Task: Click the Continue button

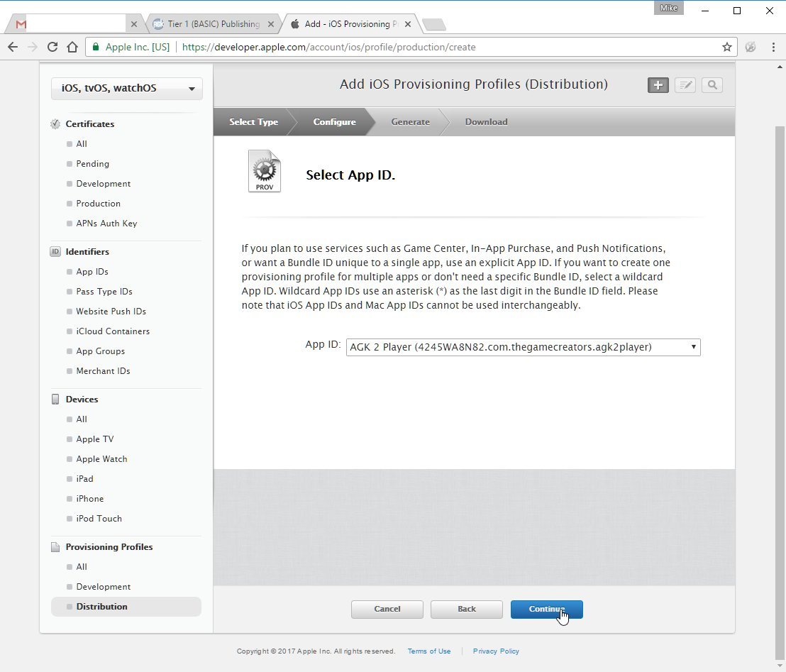Action: [x=546, y=609]
